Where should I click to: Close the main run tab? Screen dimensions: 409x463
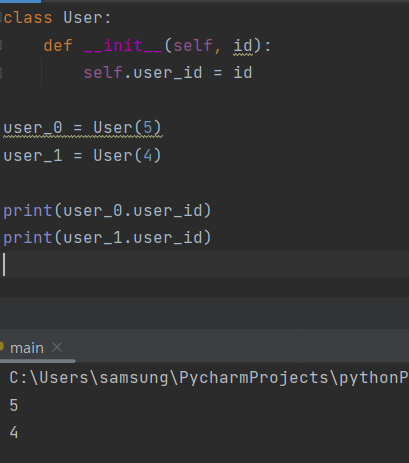[x=57, y=347]
